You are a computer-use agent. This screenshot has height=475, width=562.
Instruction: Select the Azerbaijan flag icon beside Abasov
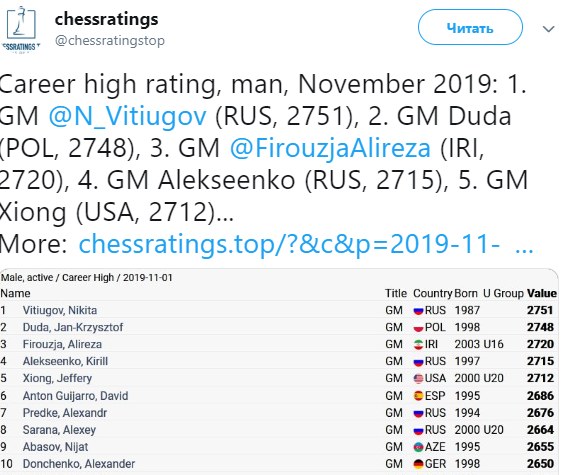418,447
